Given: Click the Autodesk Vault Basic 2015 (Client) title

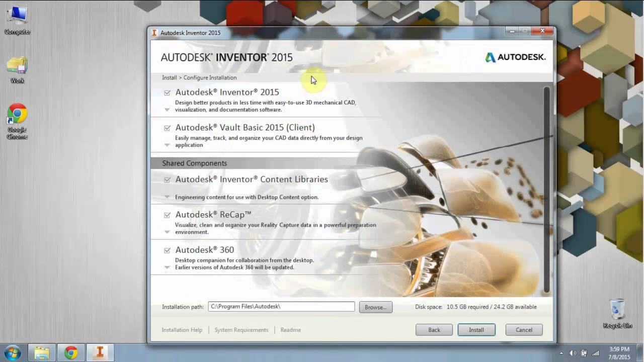Looking at the screenshot, I should [245, 128].
